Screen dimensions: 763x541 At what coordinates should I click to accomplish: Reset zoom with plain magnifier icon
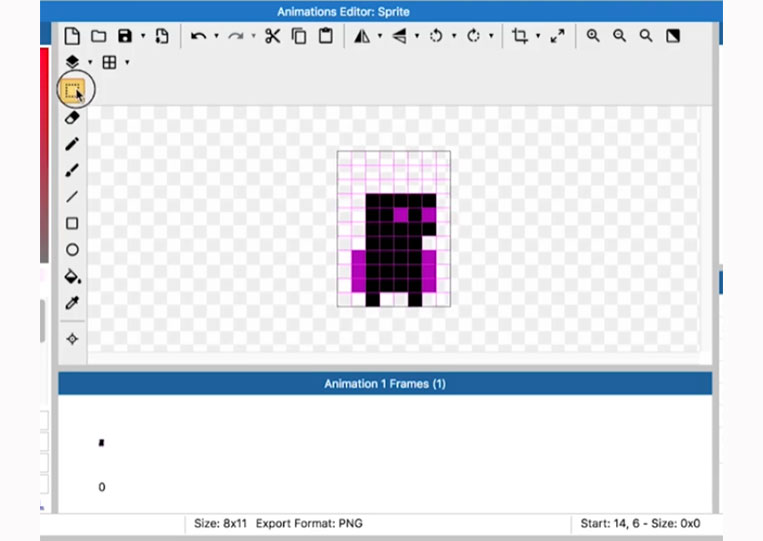coord(646,36)
